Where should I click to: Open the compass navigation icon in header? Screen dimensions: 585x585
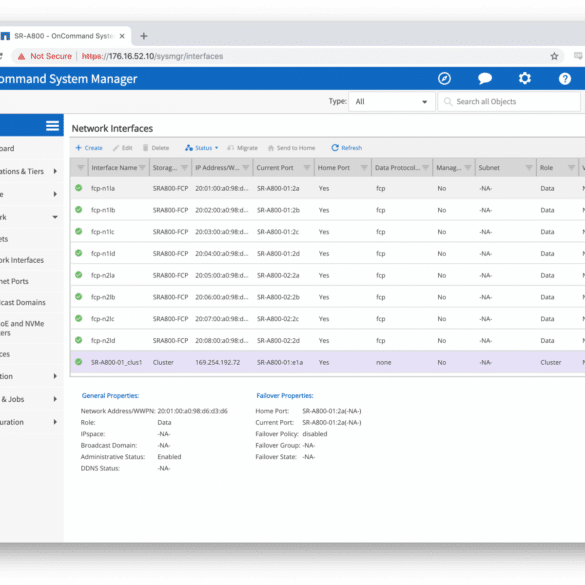pos(444,79)
